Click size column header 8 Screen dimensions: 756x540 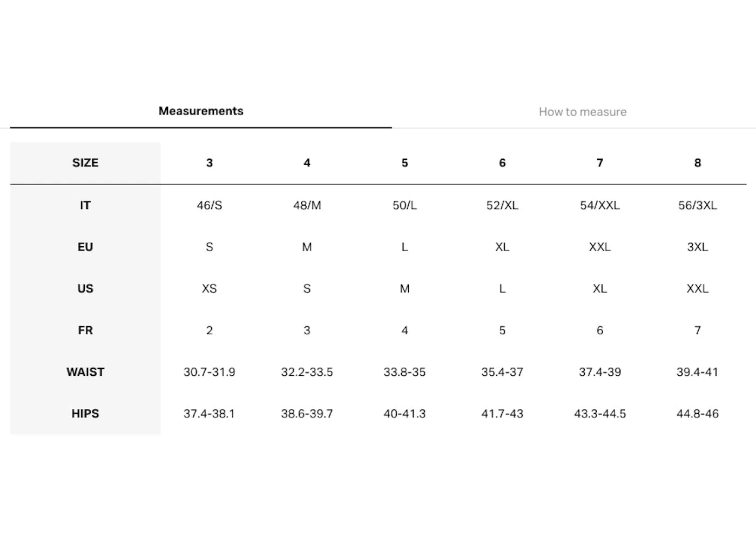697,163
